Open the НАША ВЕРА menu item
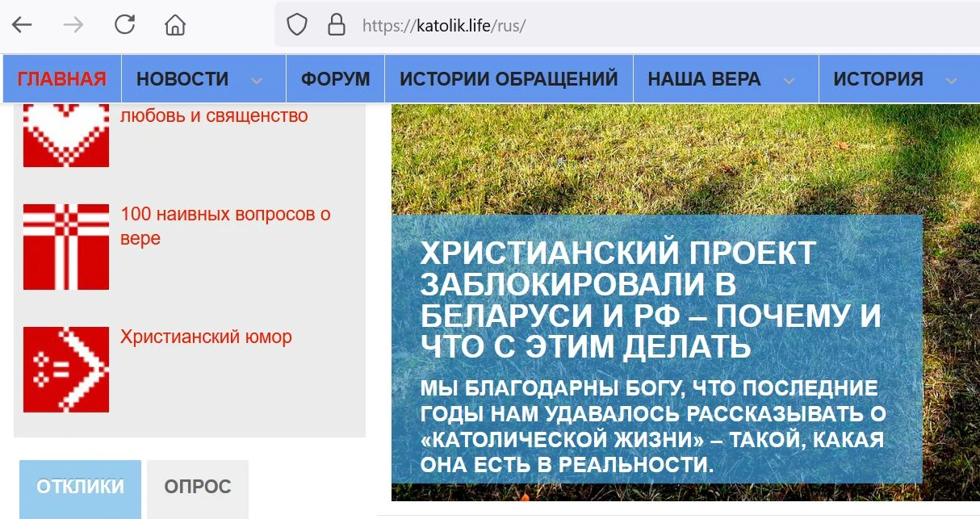The image size is (980, 519). click(x=704, y=79)
